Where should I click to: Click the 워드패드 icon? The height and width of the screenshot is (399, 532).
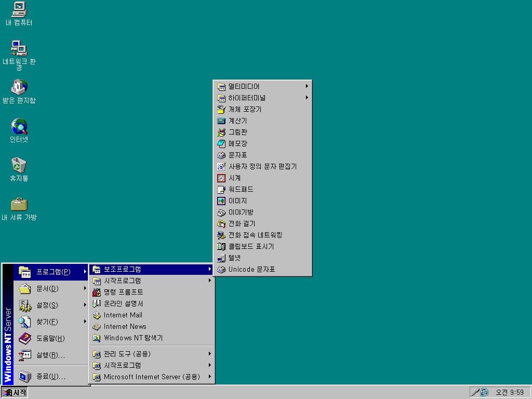[x=221, y=189]
